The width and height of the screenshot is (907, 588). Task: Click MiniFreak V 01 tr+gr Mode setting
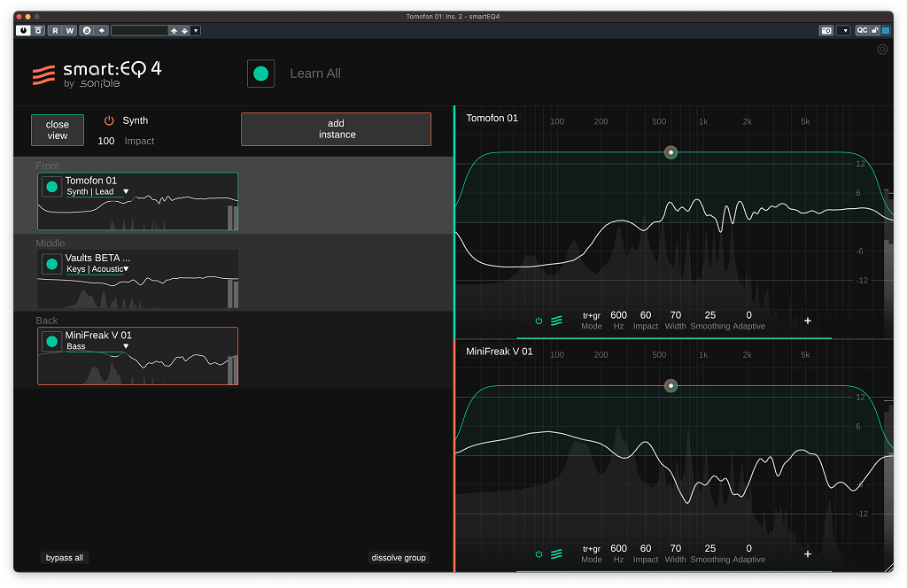point(591,549)
